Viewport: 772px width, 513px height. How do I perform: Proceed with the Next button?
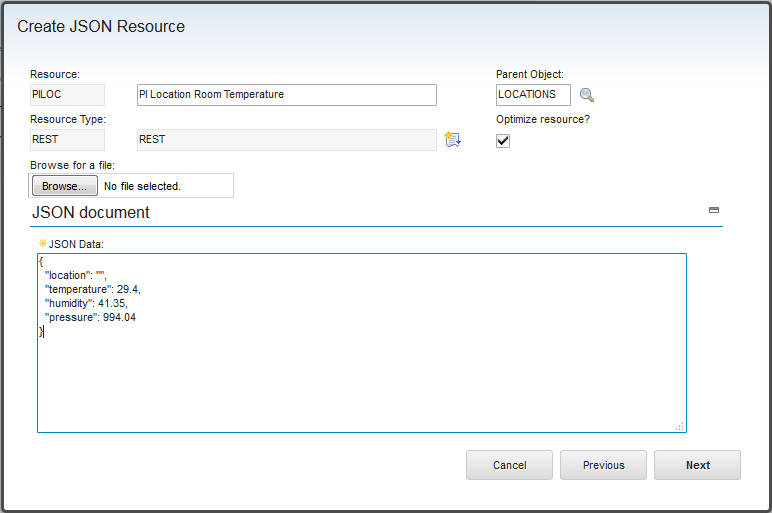pos(697,465)
